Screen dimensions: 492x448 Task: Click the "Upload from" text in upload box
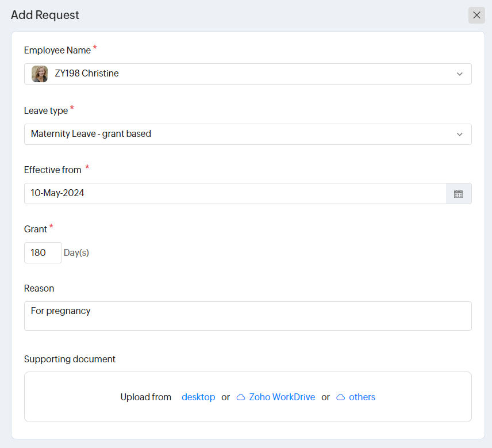146,397
